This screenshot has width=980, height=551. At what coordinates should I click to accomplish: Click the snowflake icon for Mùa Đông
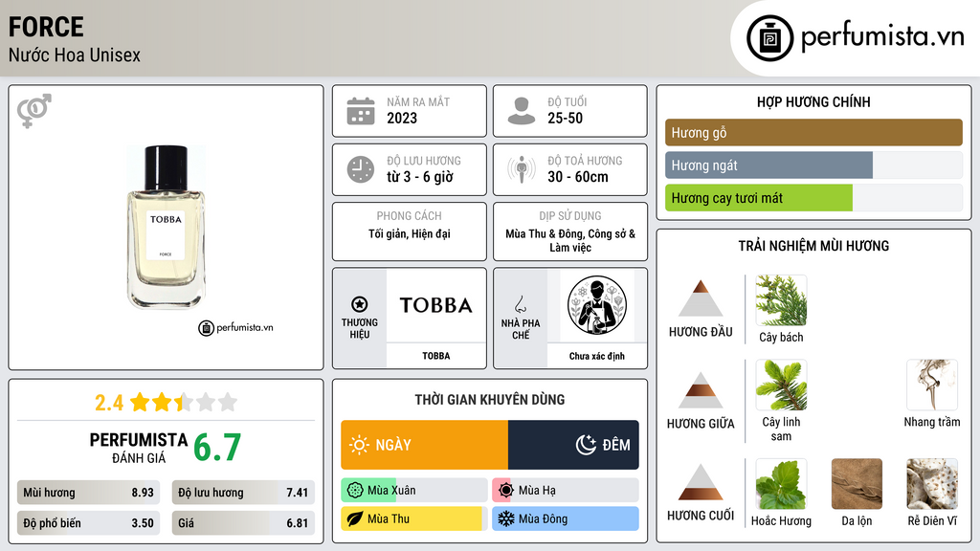[506, 518]
